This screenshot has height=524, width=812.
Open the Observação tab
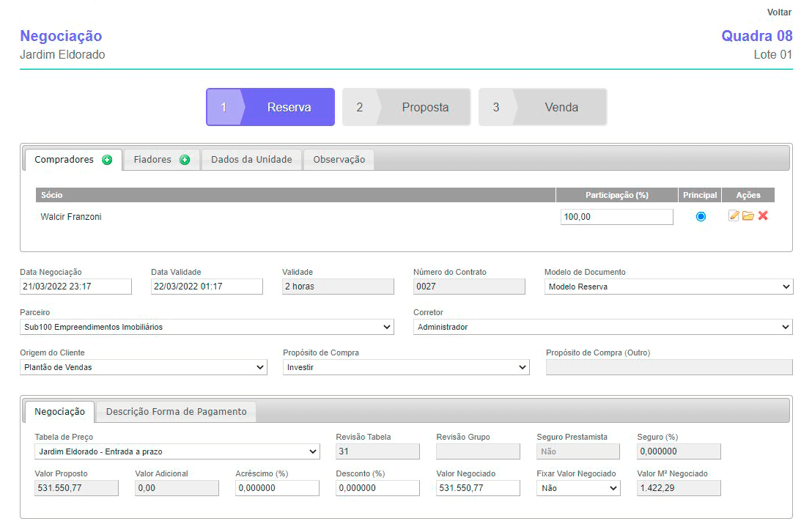[x=339, y=160]
